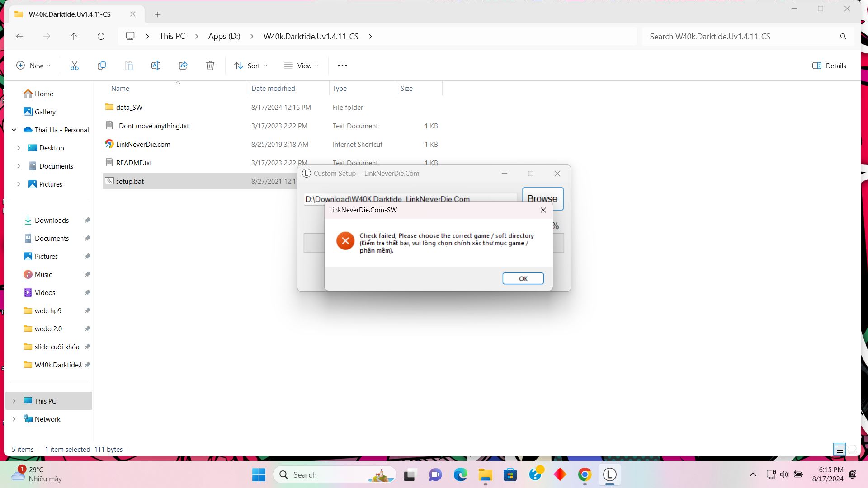868x488 pixels.
Task: Open the Pictures folder in sidebar
Action: (x=51, y=183)
